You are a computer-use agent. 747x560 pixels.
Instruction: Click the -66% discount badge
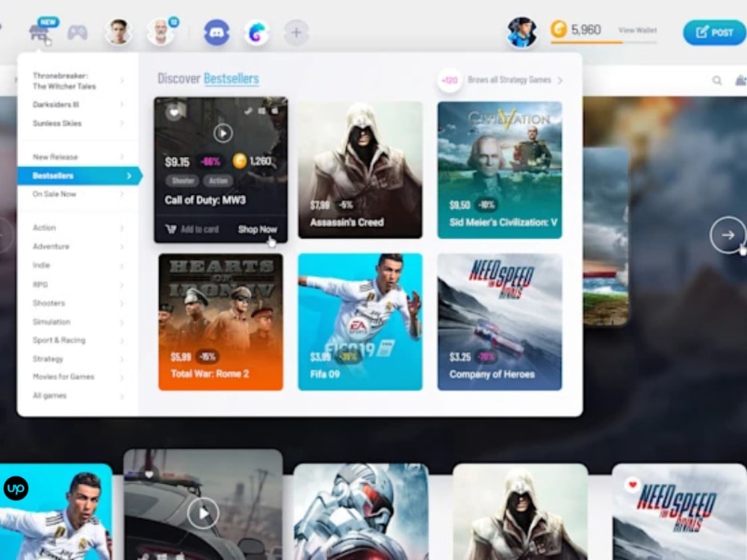point(210,162)
